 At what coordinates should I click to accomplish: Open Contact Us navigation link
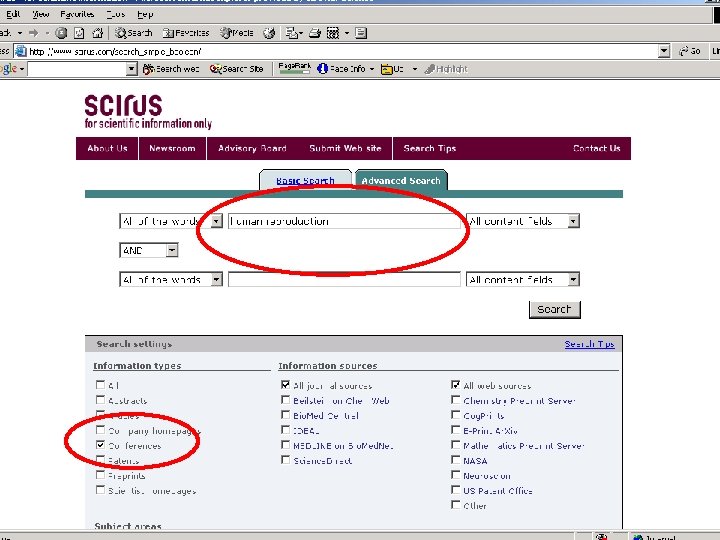tap(596, 148)
